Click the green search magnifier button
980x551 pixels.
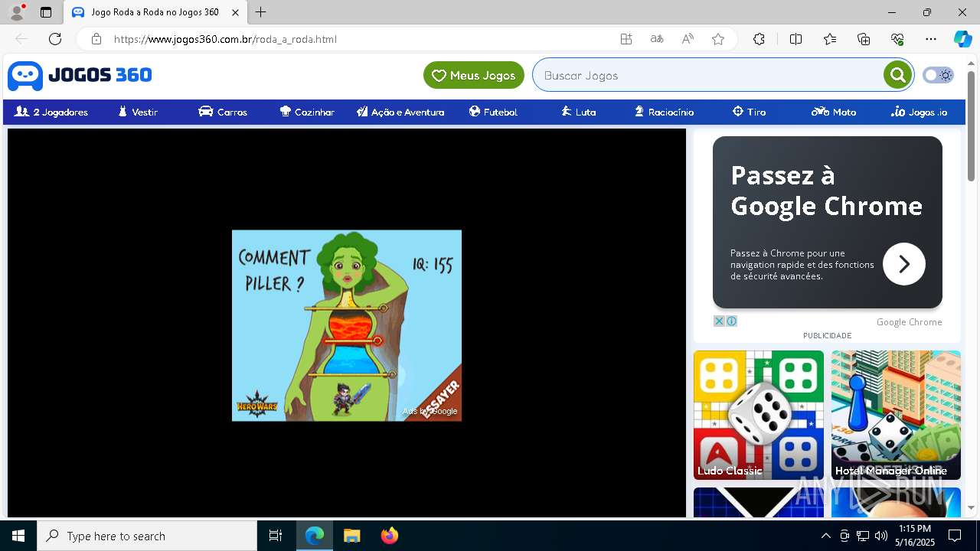point(897,75)
